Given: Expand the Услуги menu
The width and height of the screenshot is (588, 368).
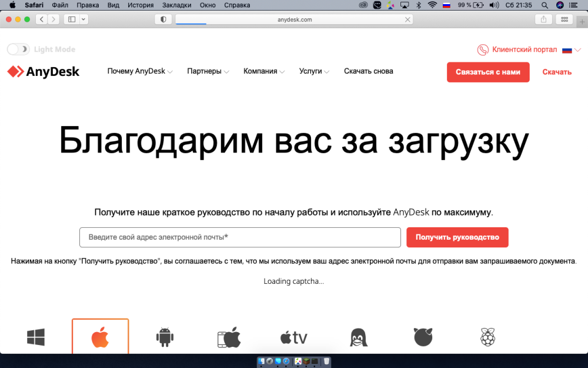Looking at the screenshot, I should point(314,71).
